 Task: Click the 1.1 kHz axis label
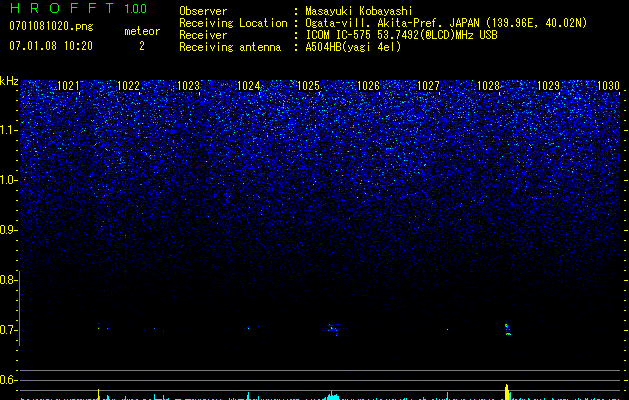[x=8, y=130]
